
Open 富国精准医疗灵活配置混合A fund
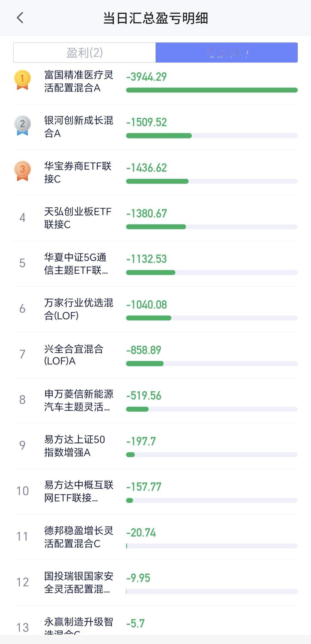79,81
